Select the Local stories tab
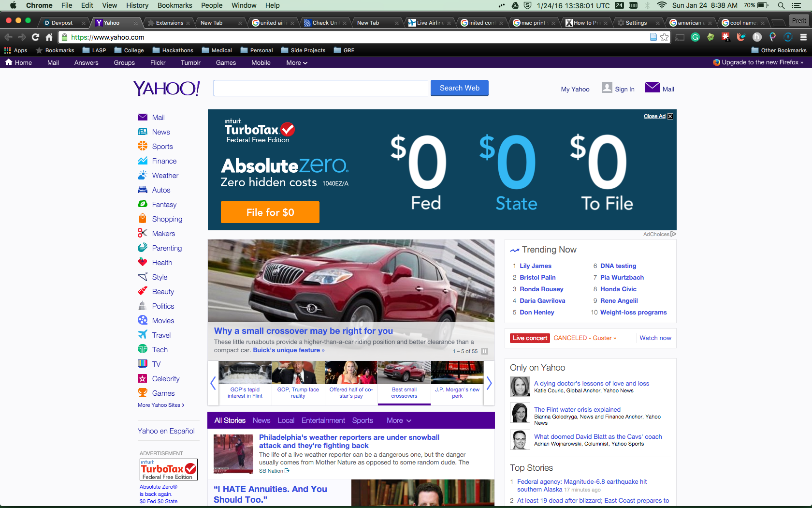The width and height of the screenshot is (812, 508). coord(286,420)
